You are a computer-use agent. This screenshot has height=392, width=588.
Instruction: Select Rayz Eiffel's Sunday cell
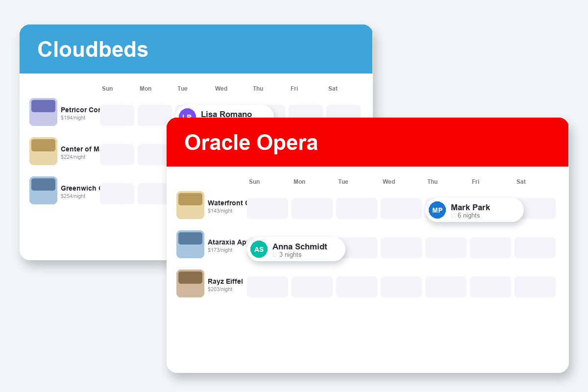pos(268,287)
